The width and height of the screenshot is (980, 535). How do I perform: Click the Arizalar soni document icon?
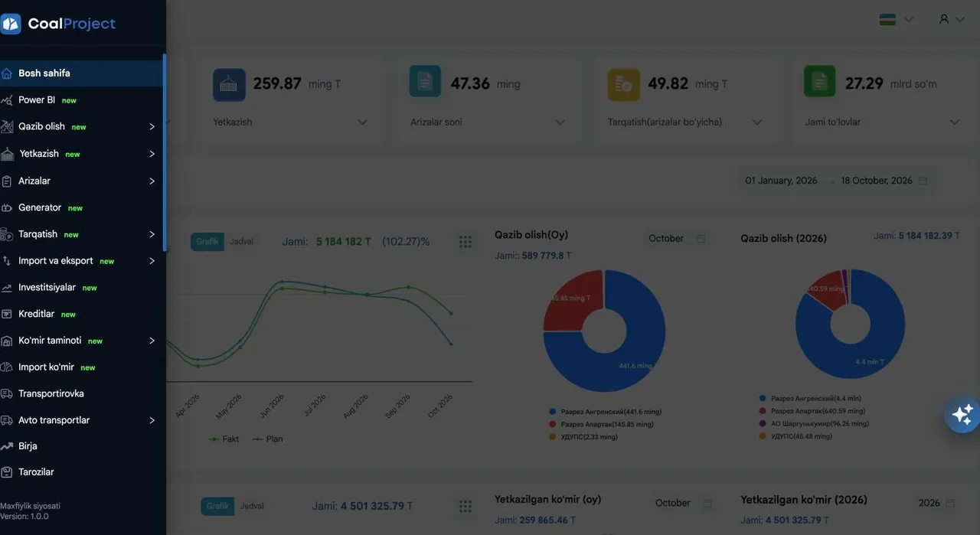coord(425,81)
